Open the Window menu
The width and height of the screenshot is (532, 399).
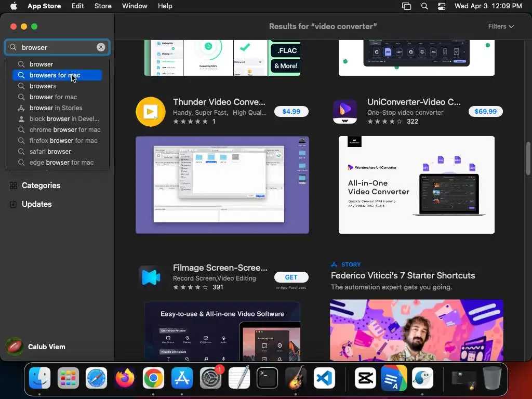pos(135,6)
